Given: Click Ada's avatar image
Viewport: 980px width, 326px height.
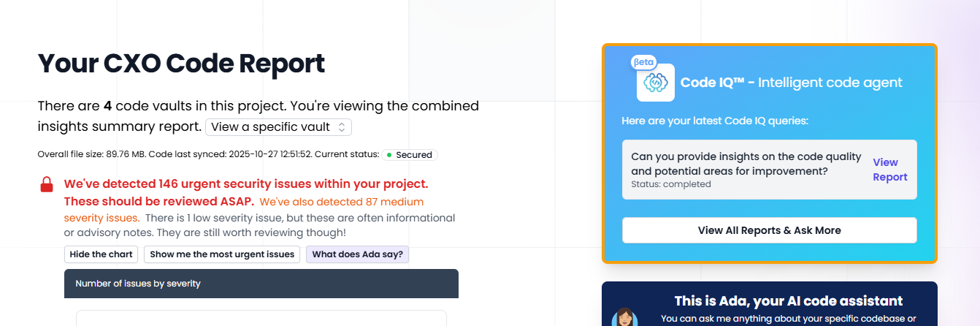Looking at the screenshot, I should click(x=626, y=318).
